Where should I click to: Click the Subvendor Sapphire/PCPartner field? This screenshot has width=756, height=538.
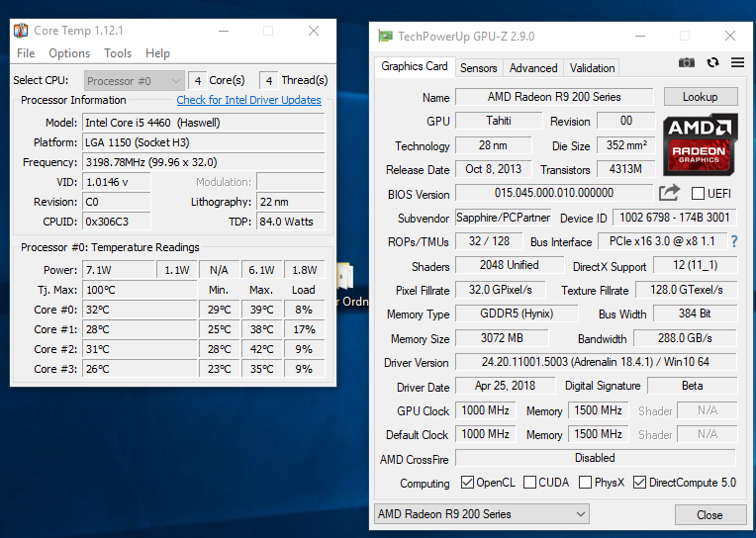504,218
